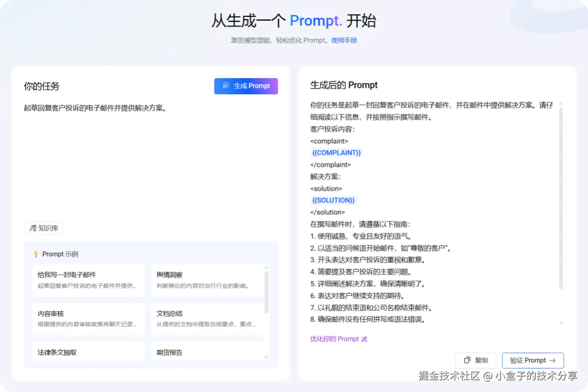Image resolution: width=588 pixels, height=392 pixels.
Task: Click guideline line 5. 详细阐述解决方案
Action: [x=368, y=284]
